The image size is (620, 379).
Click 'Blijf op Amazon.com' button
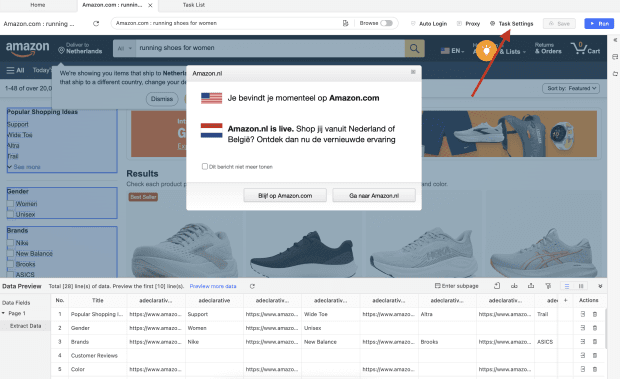285,196
